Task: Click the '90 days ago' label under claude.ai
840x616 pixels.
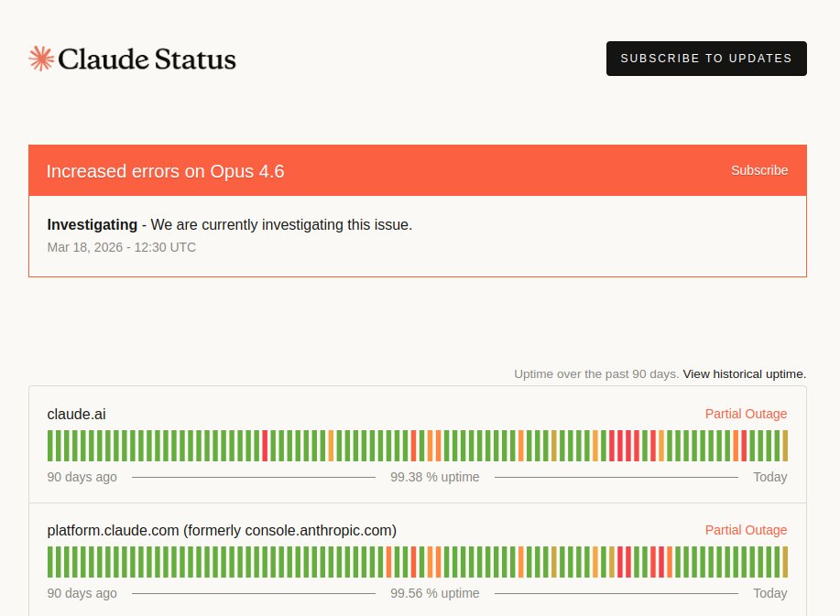Action: (82, 477)
